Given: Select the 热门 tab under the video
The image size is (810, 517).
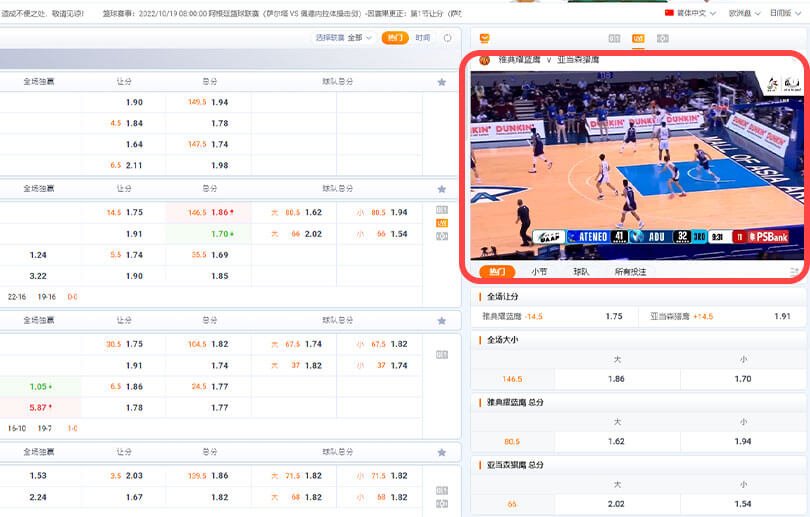Looking at the screenshot, I should click(497, 271).
